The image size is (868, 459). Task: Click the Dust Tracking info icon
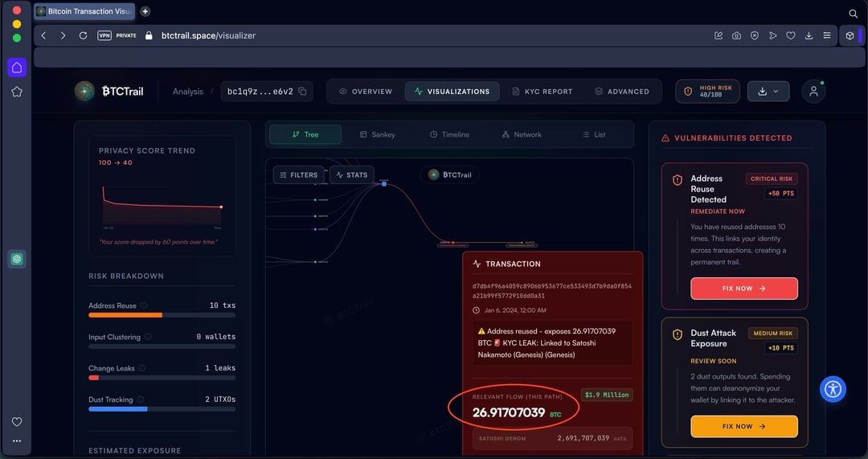[141, 400]
